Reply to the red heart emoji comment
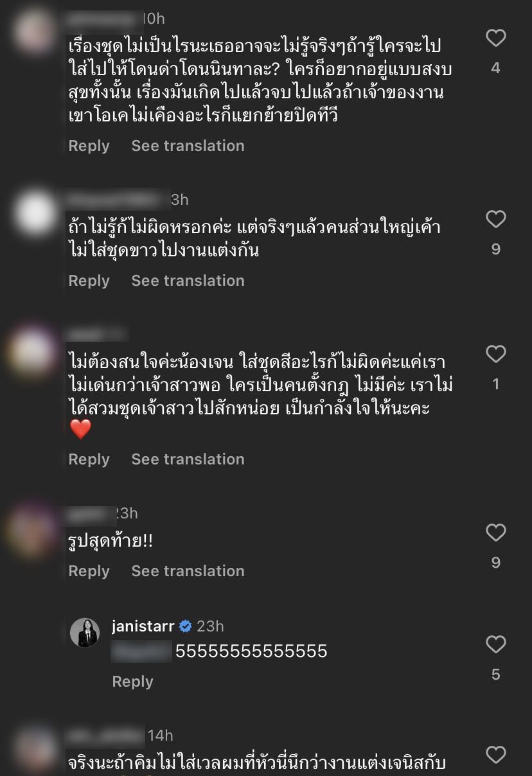 pos(89,459)
